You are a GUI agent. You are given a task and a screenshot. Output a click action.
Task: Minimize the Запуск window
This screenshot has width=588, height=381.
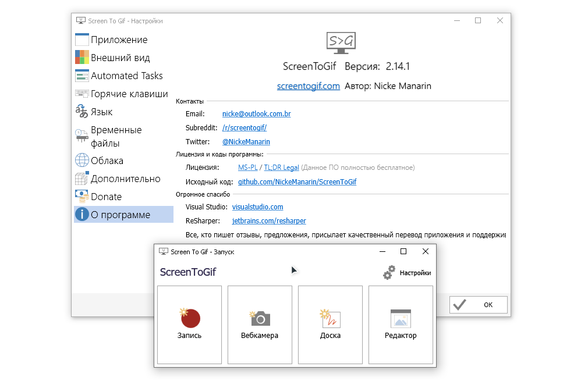pos(382,251)
